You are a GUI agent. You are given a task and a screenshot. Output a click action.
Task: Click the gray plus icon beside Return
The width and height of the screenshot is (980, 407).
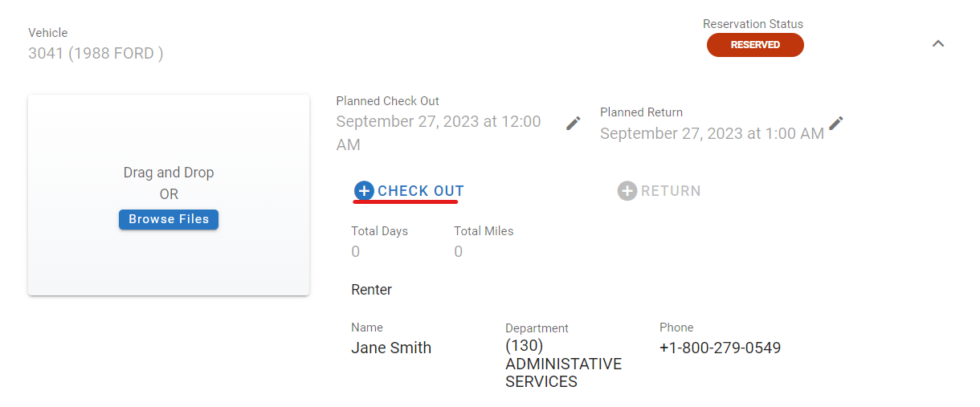[x=627, y=191]
